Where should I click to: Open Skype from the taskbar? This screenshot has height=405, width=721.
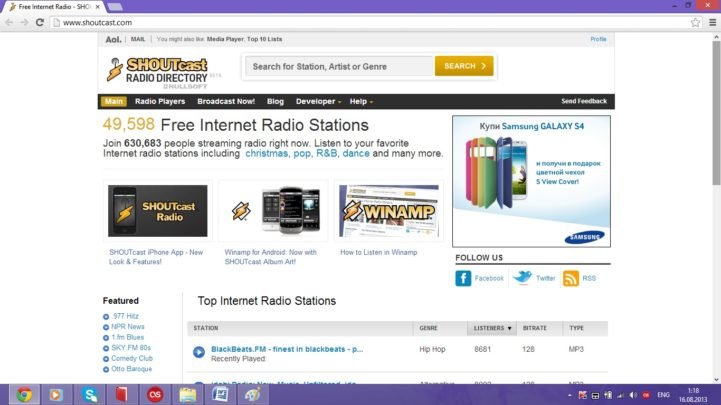point(90,394)
